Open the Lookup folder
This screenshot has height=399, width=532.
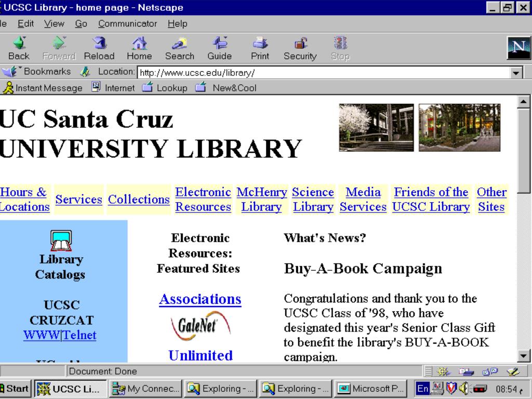click(165, 88)
